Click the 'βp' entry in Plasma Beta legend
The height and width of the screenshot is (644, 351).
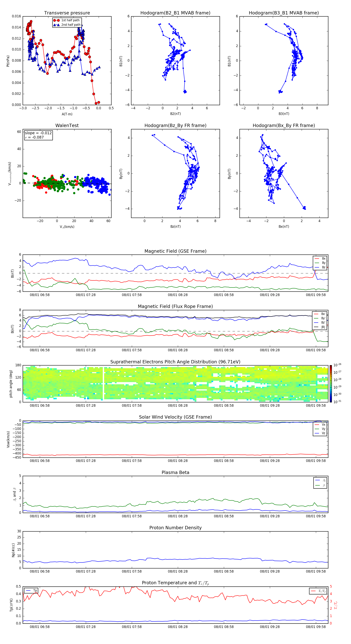pyautogui.click(x=320, y=480)
